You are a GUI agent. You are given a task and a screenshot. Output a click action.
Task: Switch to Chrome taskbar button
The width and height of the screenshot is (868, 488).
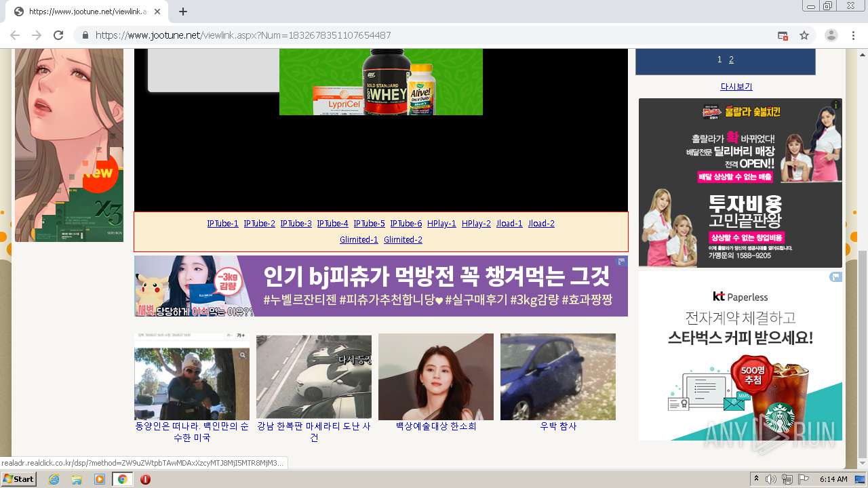pos(122,479)
